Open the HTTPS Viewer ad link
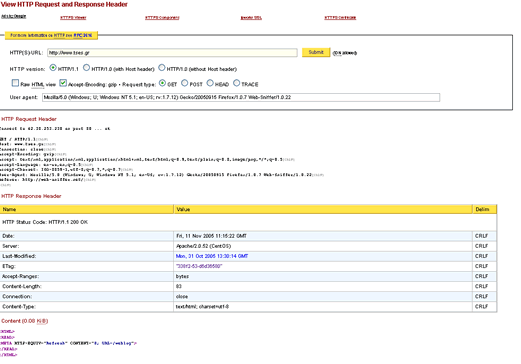 73,18
